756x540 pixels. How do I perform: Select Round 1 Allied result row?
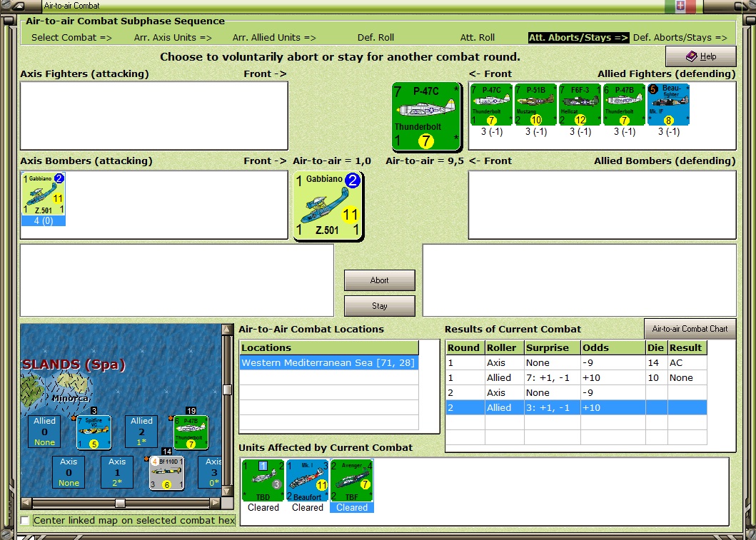click(x=576, y=377)
